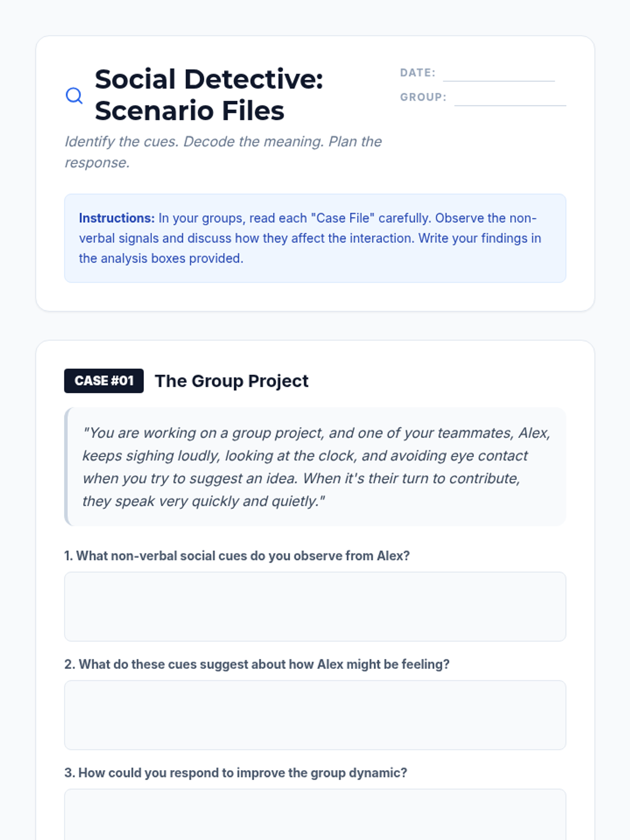Click the Identify the cues subtitle
The width and height of the screenshot is (630, 840).
223,152
